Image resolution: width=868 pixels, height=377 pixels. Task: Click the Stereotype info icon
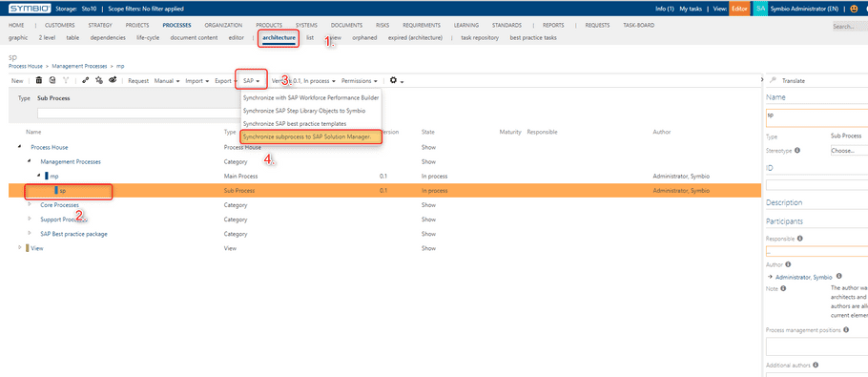tap(797, 150)
